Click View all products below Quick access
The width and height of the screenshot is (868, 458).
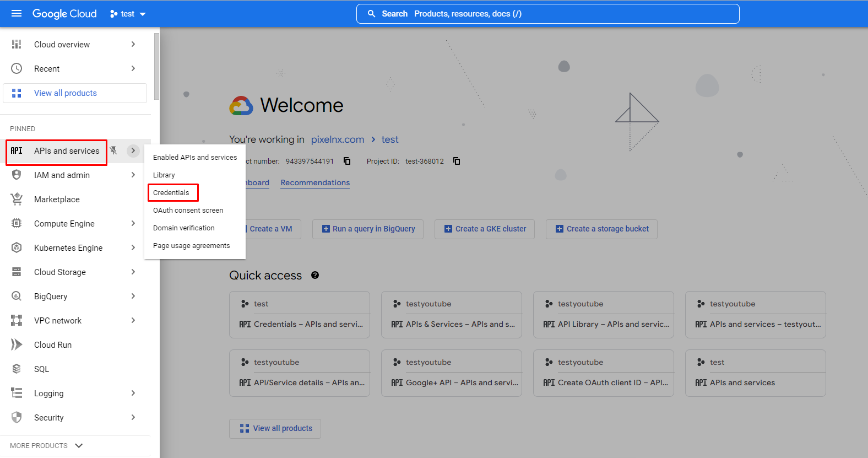coord(275,428)
